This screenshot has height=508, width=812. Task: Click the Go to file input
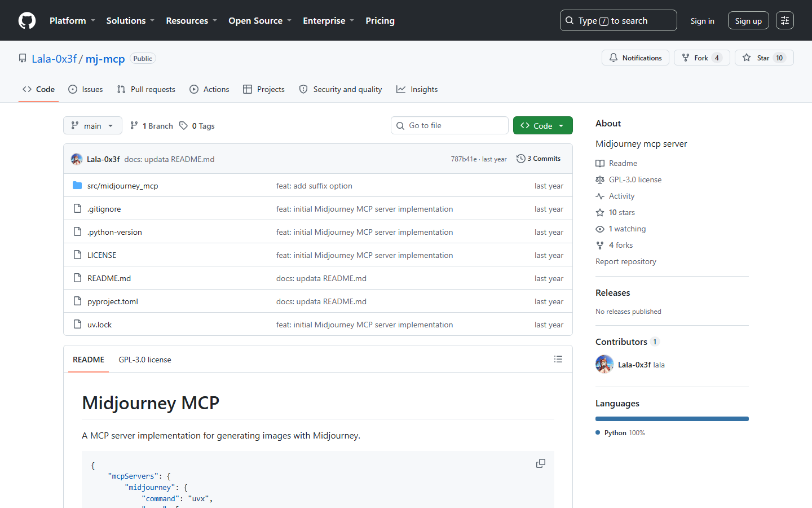(449, 125)
